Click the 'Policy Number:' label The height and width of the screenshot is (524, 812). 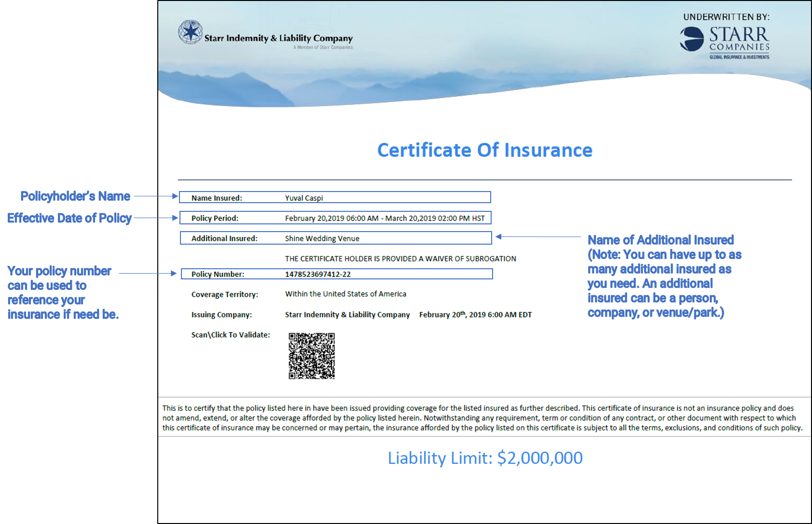(x=218, y=274)
